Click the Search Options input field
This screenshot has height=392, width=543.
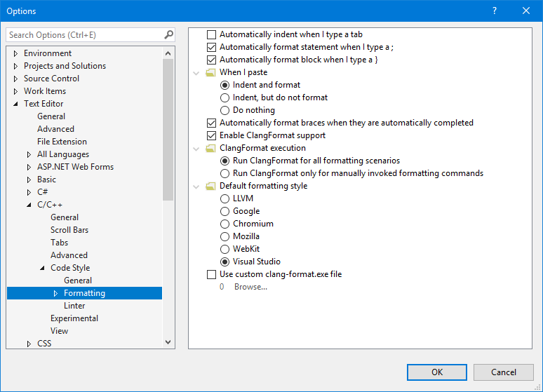pyautogui.click(x=84, y=34)
